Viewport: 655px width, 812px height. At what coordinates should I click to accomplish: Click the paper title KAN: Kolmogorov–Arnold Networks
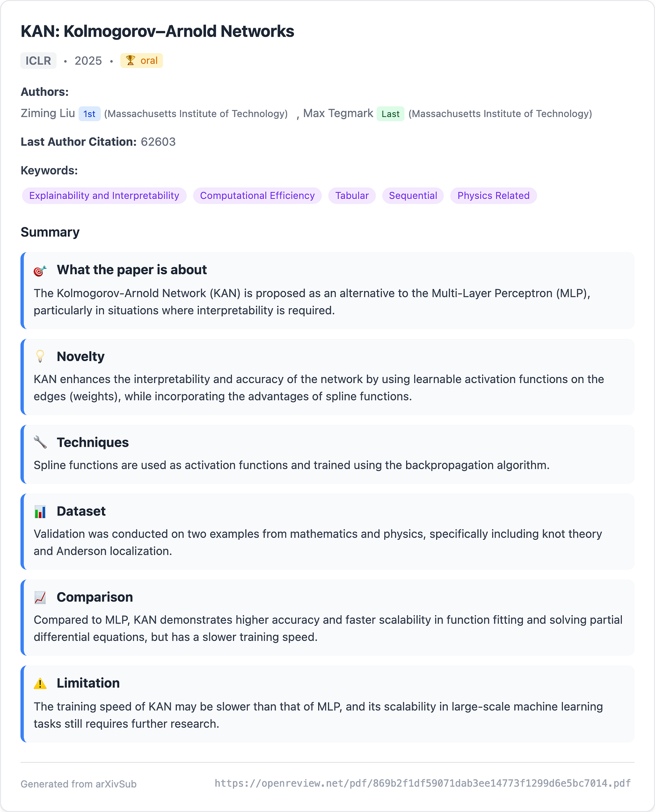coord(158,31)
